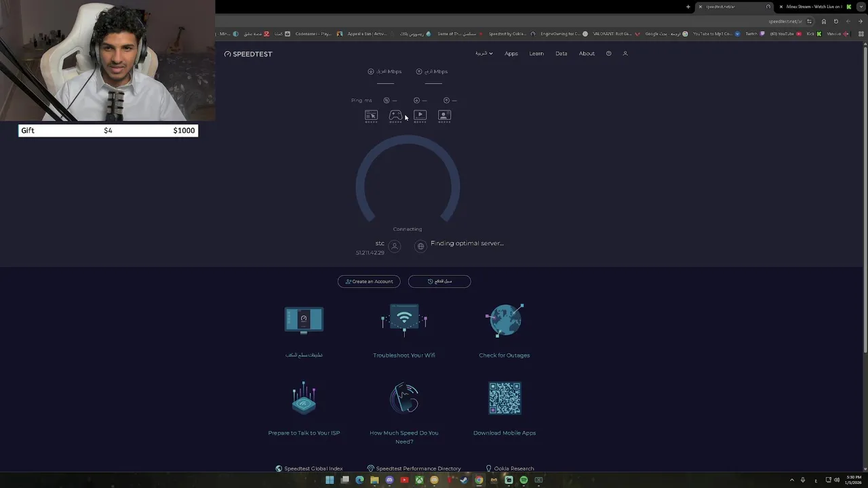This screenshot has width=868, height=488.
Task: Click the user account icon in header
Action: (625, 54)
